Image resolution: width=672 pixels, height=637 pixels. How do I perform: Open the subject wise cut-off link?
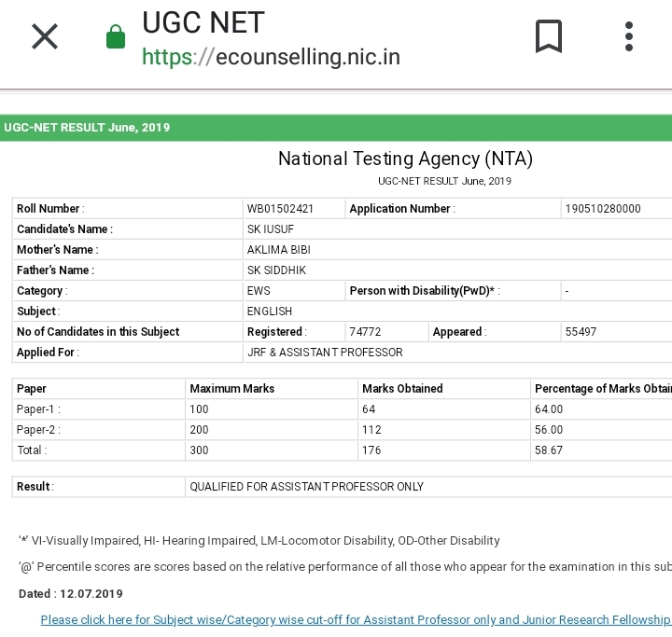pos(355,620)
